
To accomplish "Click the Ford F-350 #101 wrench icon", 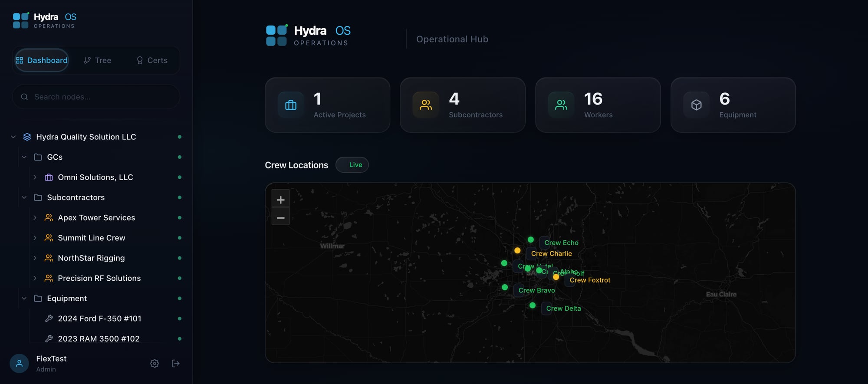I will [49, 318].
